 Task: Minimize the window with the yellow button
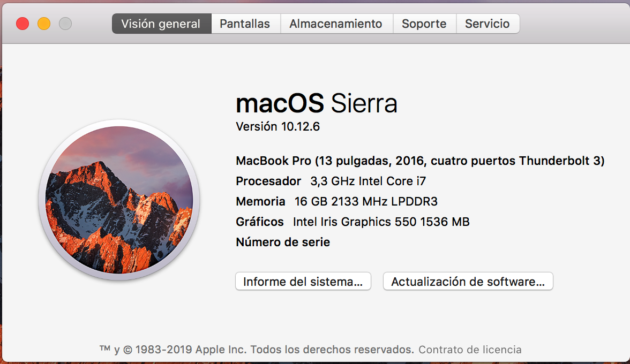44,24
